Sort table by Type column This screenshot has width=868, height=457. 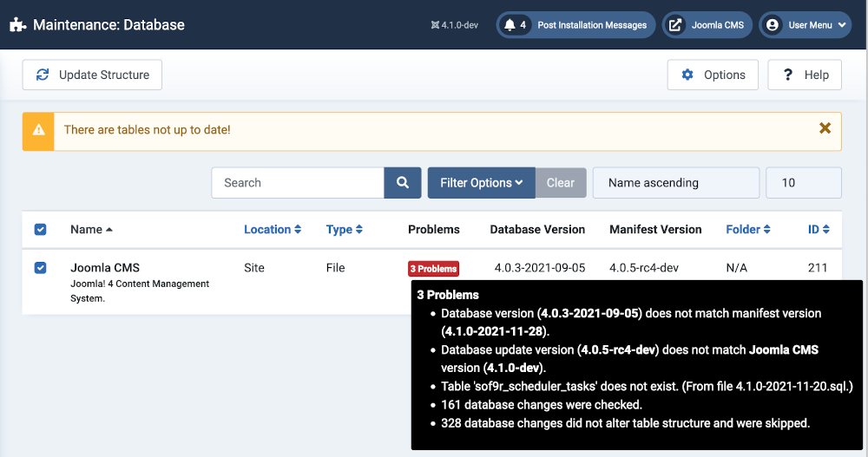(345, 230)
